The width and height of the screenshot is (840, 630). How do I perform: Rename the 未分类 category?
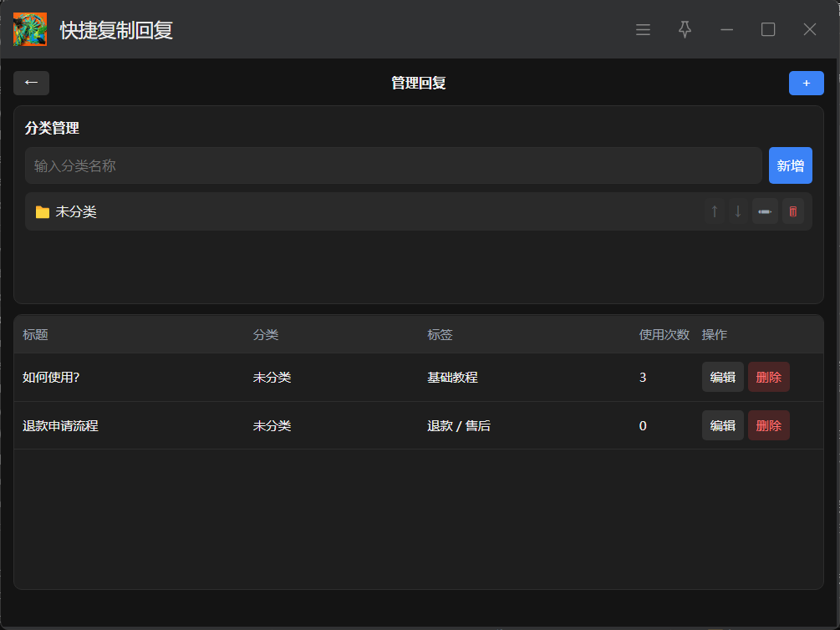click(x=764, y=211)
